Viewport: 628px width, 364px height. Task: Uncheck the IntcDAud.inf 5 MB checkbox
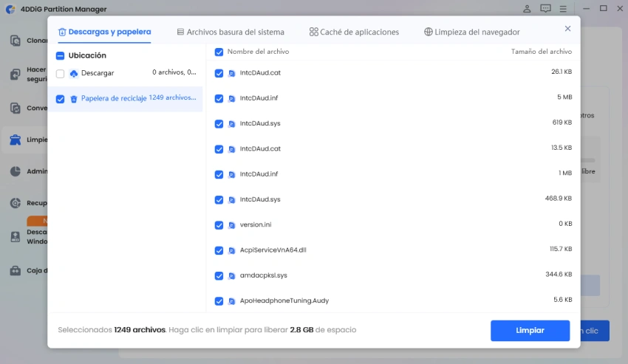[219, 98]
